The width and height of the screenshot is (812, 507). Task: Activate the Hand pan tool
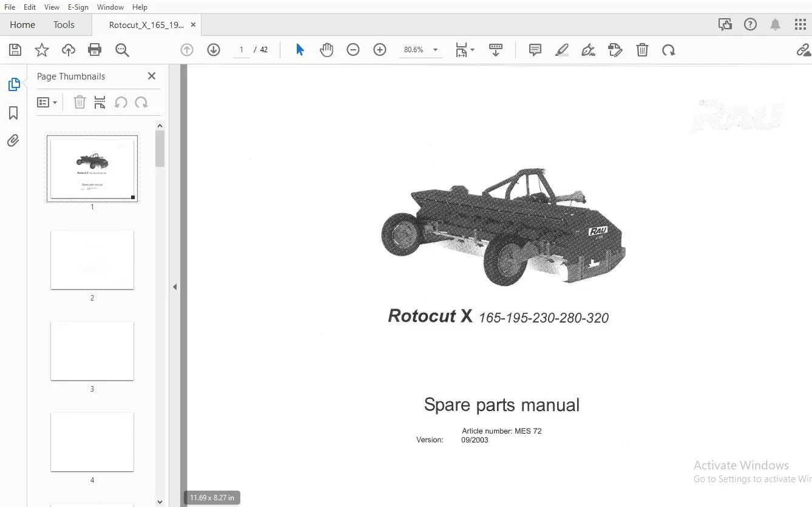point(326,50)
